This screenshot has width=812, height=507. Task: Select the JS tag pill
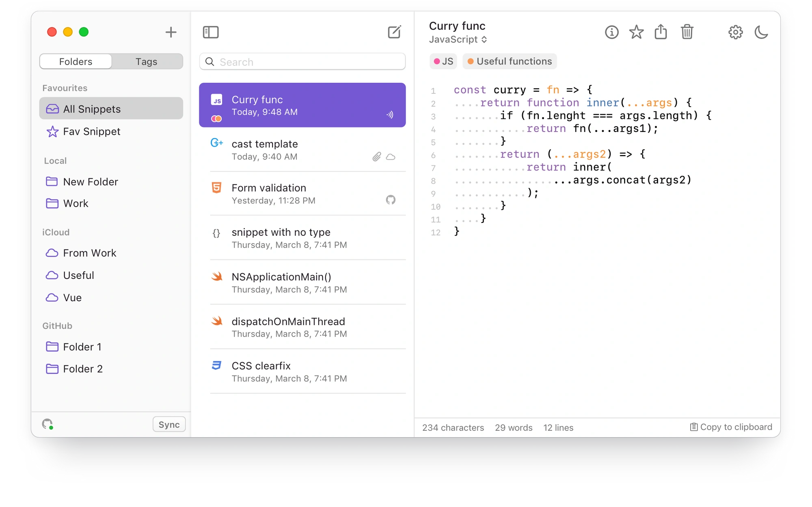coord(443,61)
